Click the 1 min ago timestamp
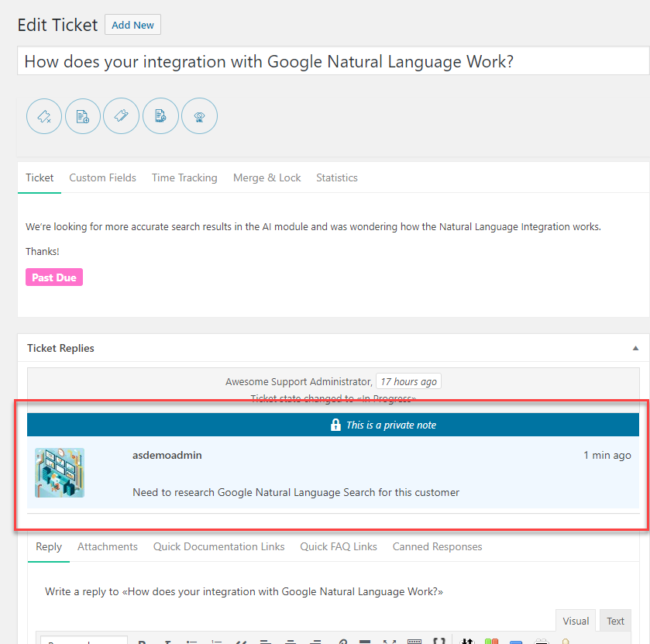Image resolution: width=650 pixels, height=644 pixels. pos(607,456)
